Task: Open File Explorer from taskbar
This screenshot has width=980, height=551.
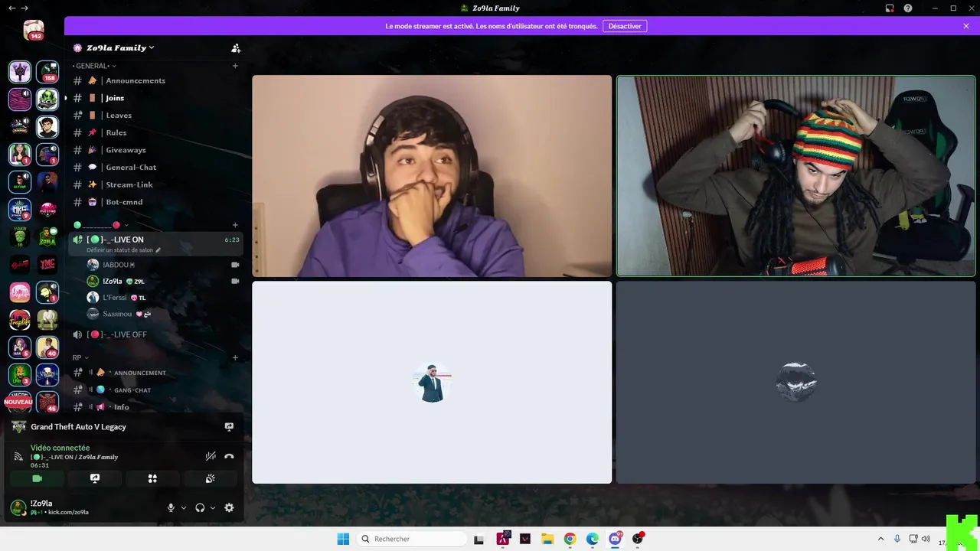Action: [x=547, y=539]
